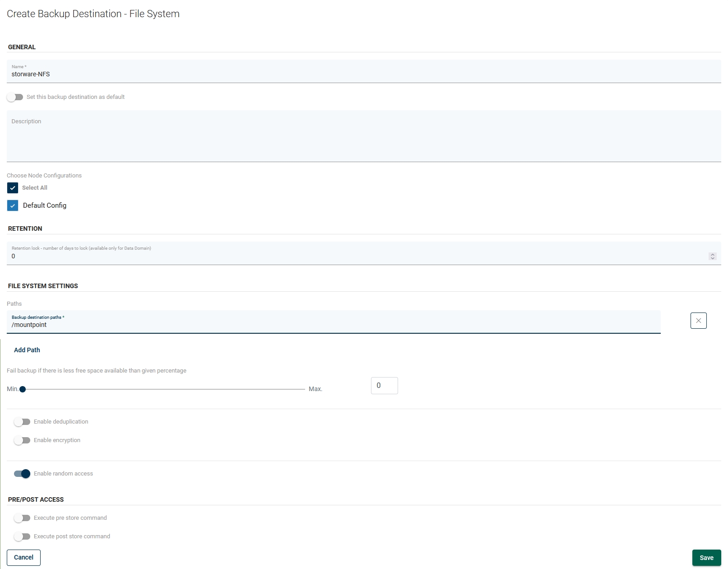
Task: Save the backup destination
Action: 706,558
